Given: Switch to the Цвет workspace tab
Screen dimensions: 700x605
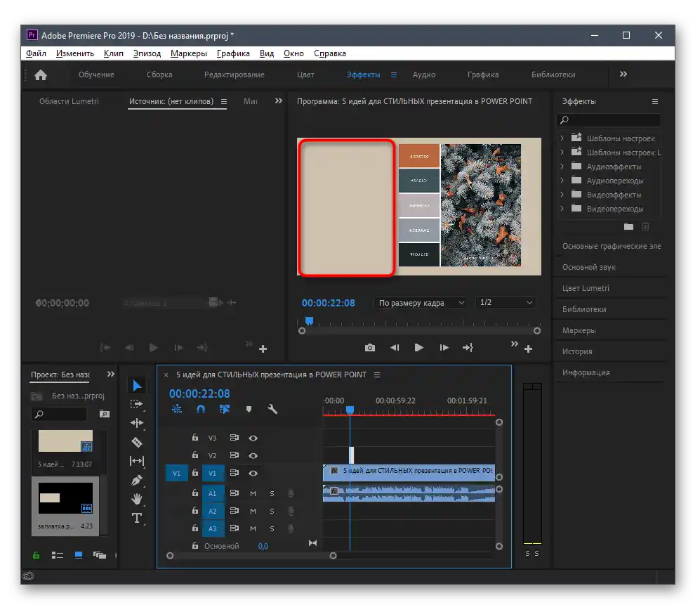Looking at the screenshot, I should 305,74.
